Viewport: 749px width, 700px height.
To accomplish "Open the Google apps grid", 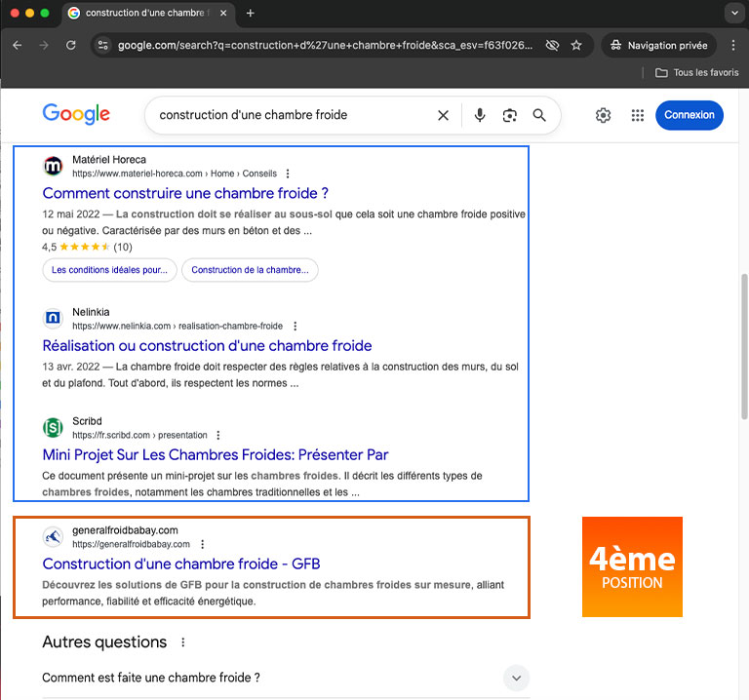I will 638,115.
